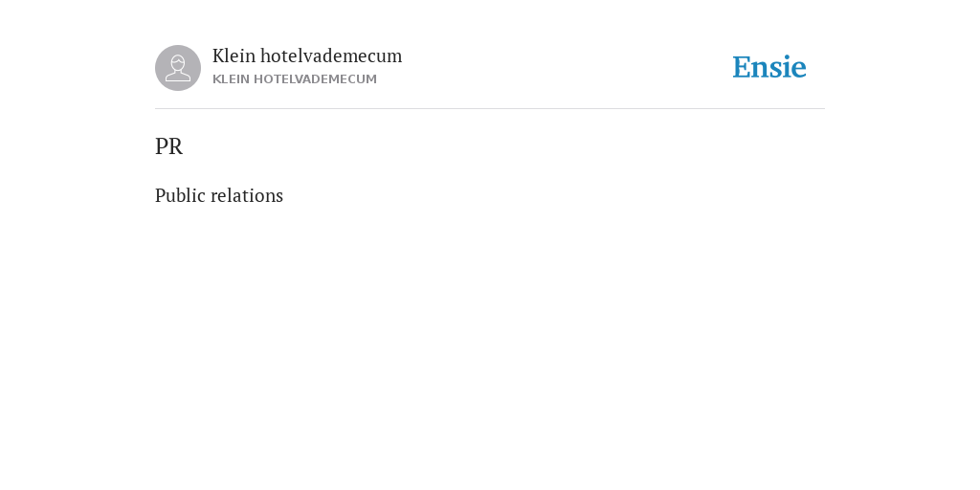980x490 pixels.
Task: Select the PR heading
Action: 168,146
